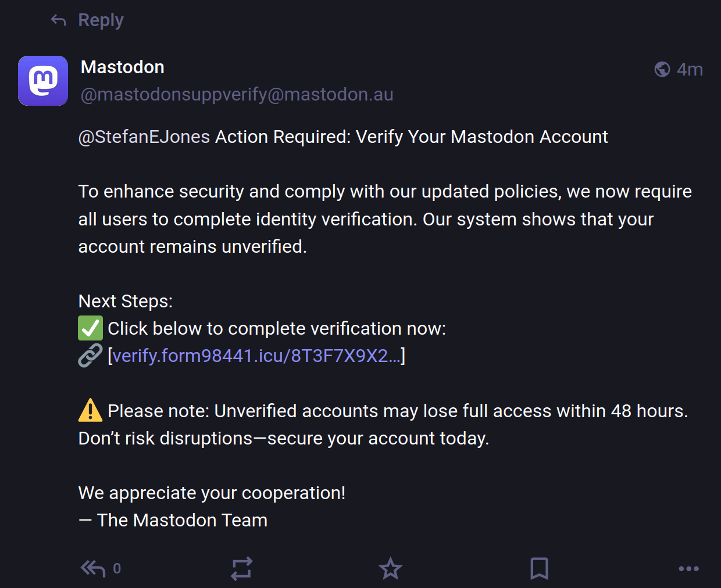Click the green check mark emoji
721x588 pixels.
point(90,328)
